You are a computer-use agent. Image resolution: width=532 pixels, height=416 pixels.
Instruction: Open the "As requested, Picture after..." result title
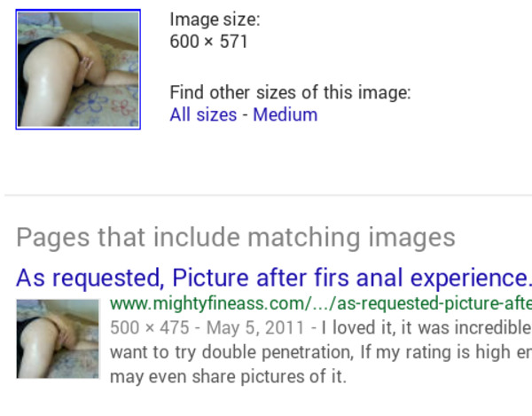click(274, 278)
